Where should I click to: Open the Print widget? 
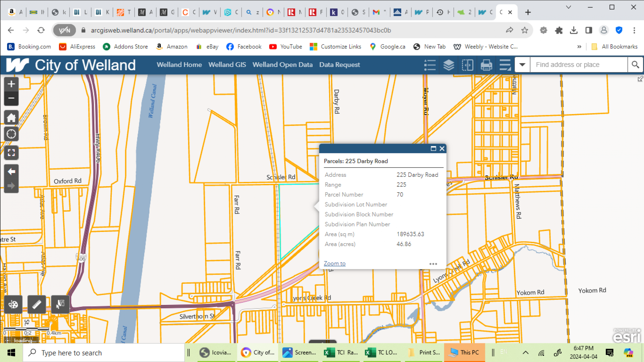pyautogui.click(x=486, y=65)
